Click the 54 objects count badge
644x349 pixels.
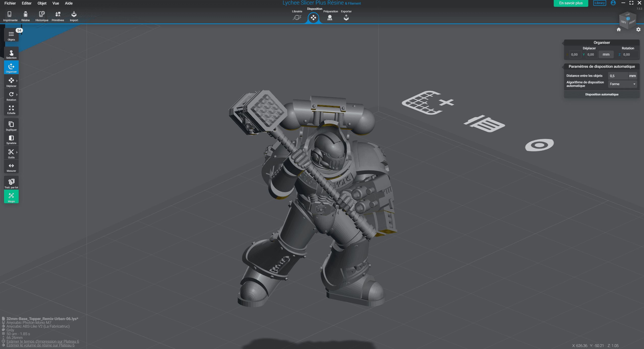(x=19, y=30)
